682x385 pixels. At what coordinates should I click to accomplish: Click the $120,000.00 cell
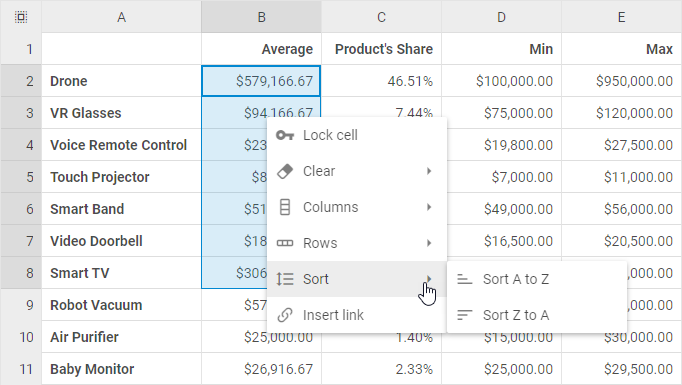click(622, 113)
